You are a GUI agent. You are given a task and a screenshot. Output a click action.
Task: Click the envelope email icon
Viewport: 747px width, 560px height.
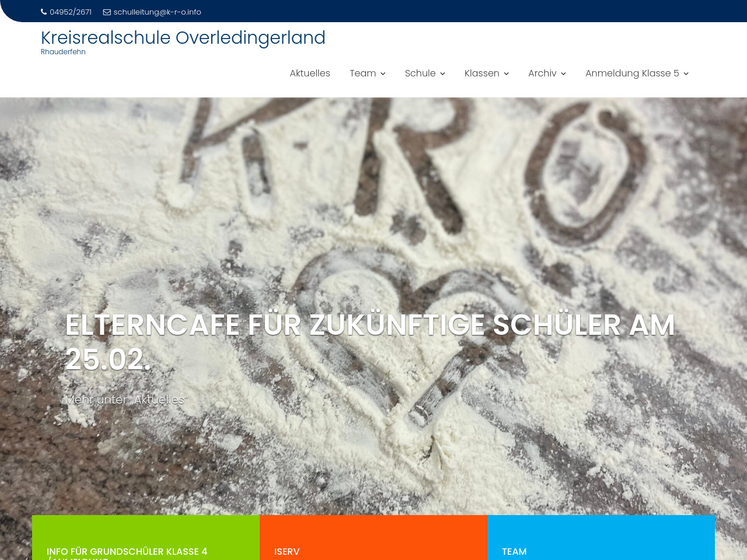click(107, 12)
